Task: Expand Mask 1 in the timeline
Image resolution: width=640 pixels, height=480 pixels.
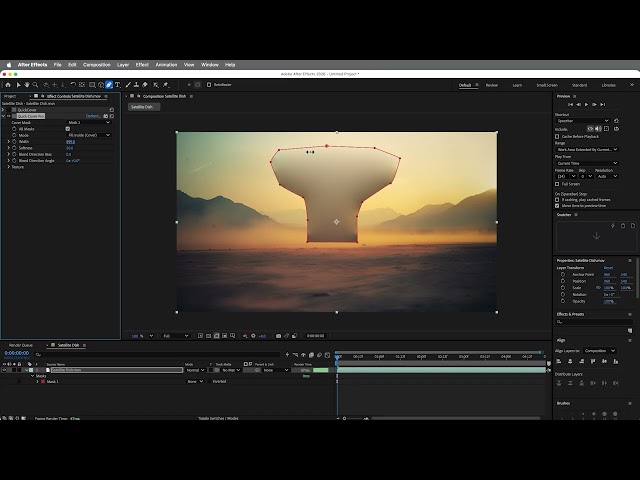Action: click(x=38, y=382)
